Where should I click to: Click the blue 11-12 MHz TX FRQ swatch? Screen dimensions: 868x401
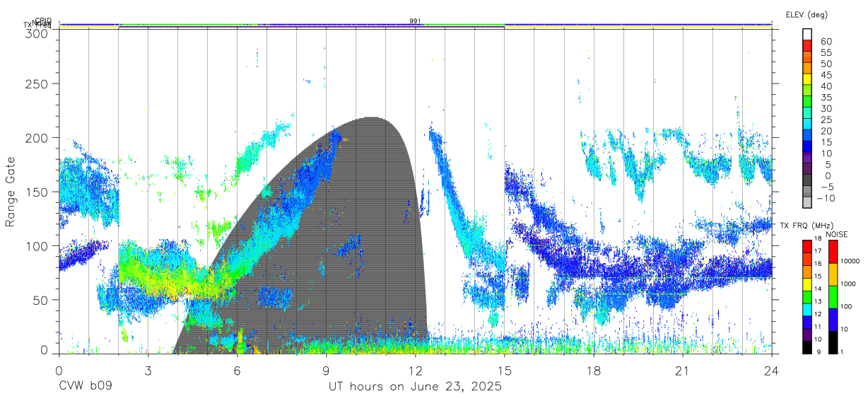807,322
